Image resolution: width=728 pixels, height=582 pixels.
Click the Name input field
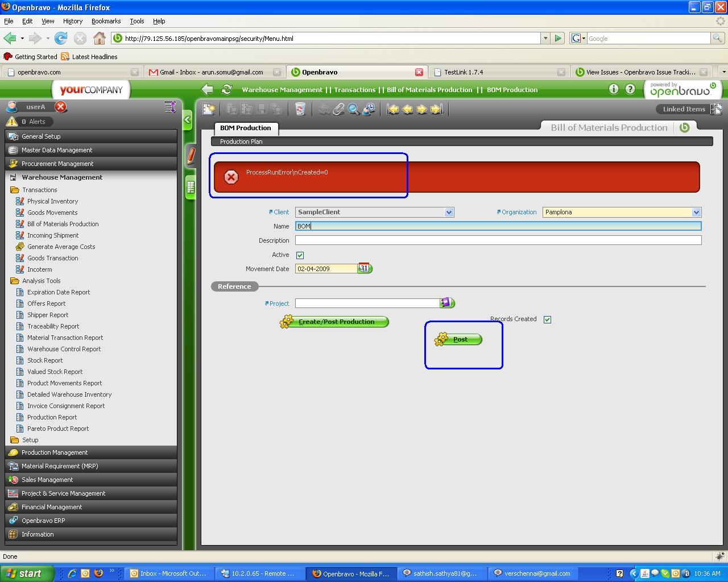(498, 226)
